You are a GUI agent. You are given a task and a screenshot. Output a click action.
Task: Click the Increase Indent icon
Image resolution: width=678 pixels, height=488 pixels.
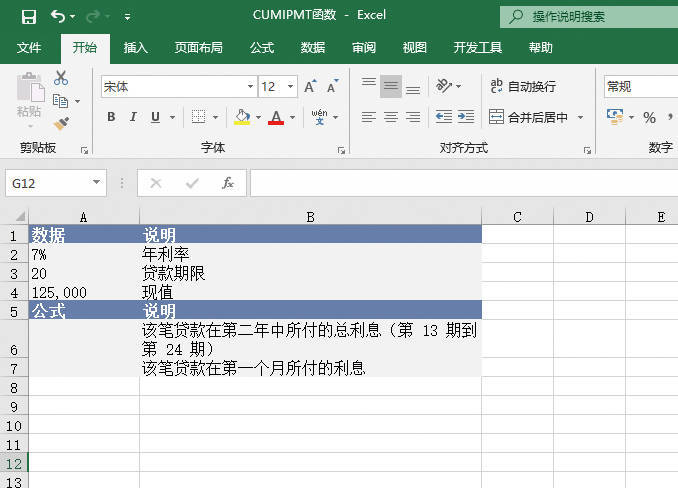(465, 117)
